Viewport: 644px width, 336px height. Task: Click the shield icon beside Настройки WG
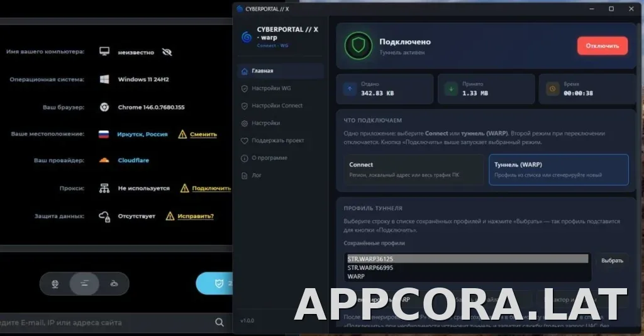[245, 88]
